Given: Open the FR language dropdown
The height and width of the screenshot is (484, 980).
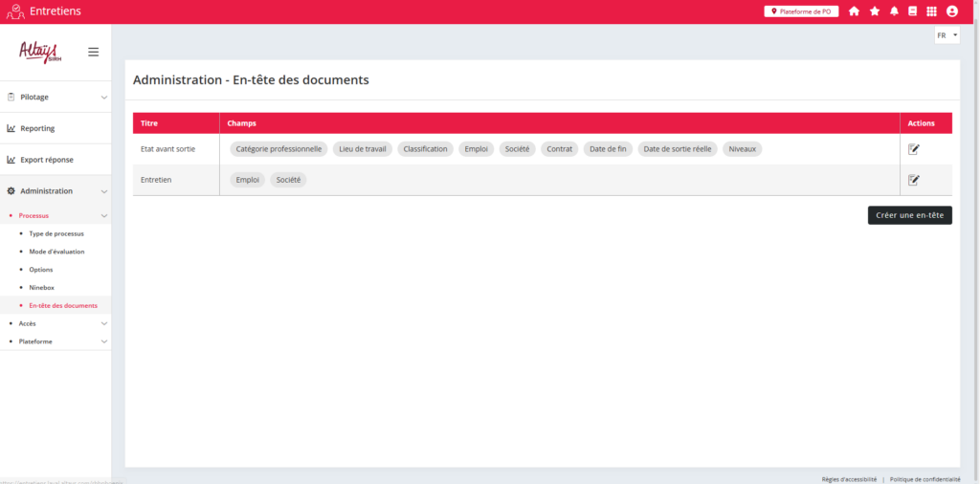Looking at the screenshot, I should tap(947, 35).
